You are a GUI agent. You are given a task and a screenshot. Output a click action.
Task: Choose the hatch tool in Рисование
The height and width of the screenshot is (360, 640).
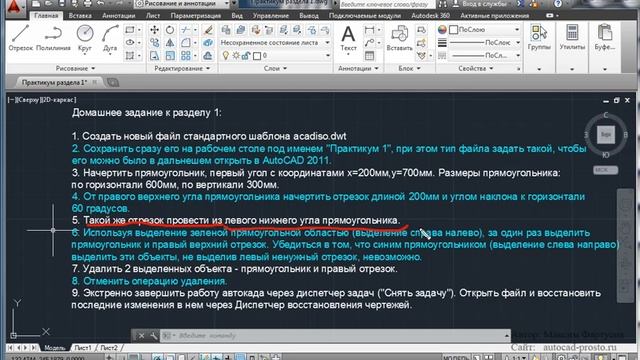130,55
